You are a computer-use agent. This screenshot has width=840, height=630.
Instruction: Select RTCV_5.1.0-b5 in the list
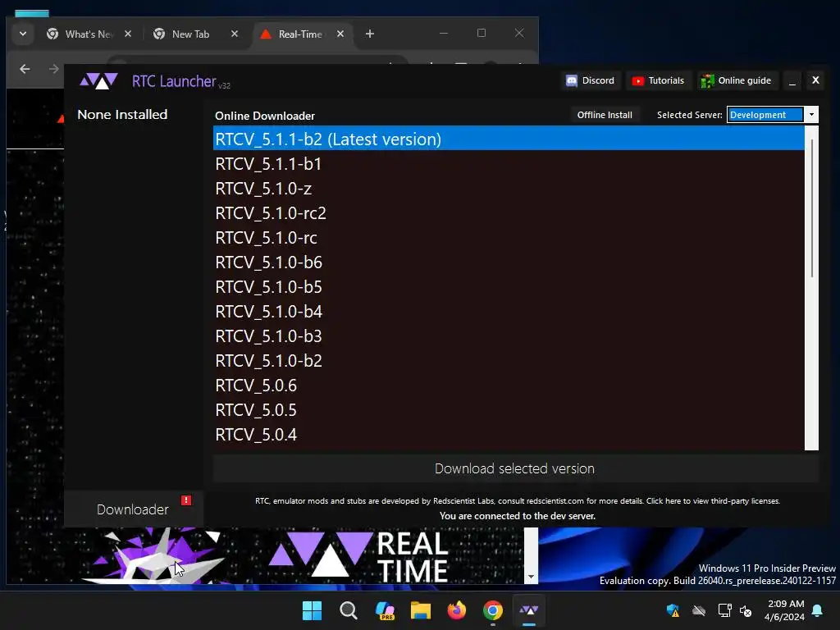point(509,286)
